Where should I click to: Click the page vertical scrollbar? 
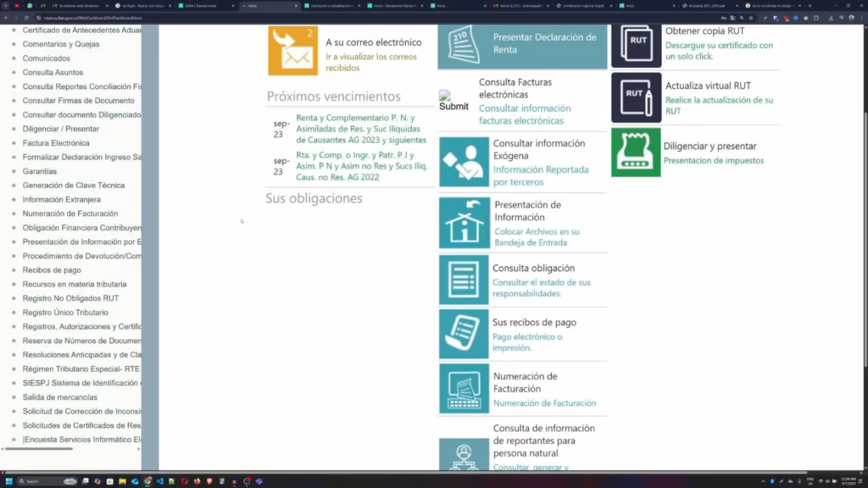(865, 238)
